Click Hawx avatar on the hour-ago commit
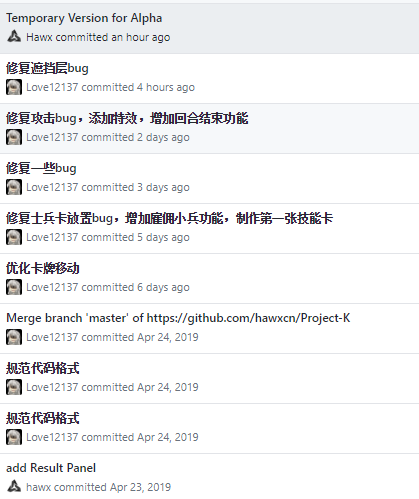 [14, 37]
